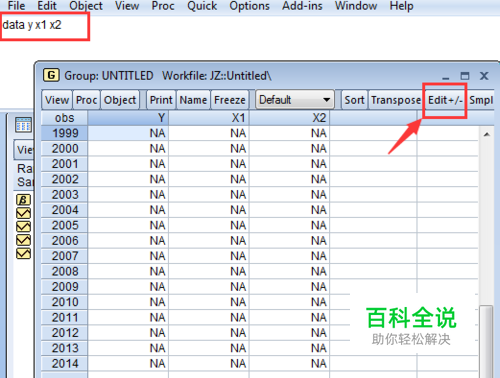Open the Add-ins menu
This screenshot has height=378, width=500.
pos(302,6)
